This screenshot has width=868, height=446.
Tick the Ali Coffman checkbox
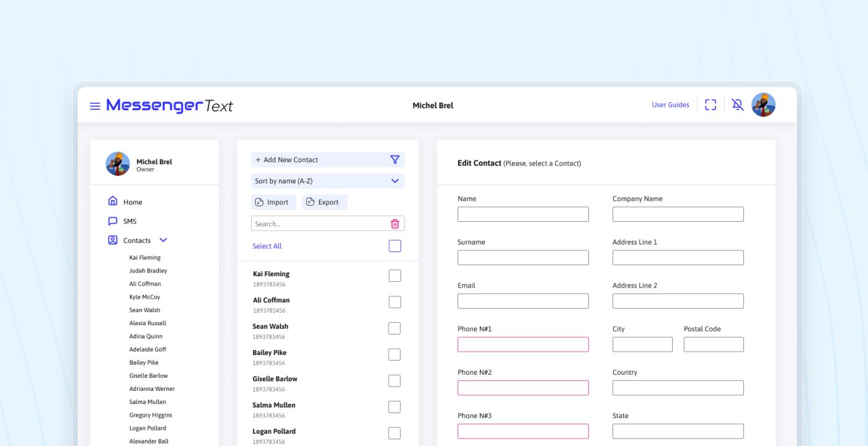pos(395,302)
